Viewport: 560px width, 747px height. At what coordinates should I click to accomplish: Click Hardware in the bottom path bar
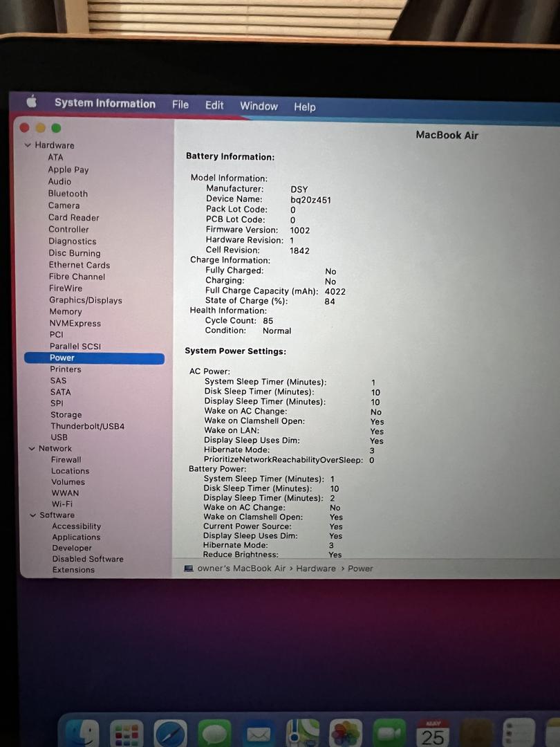316,569
